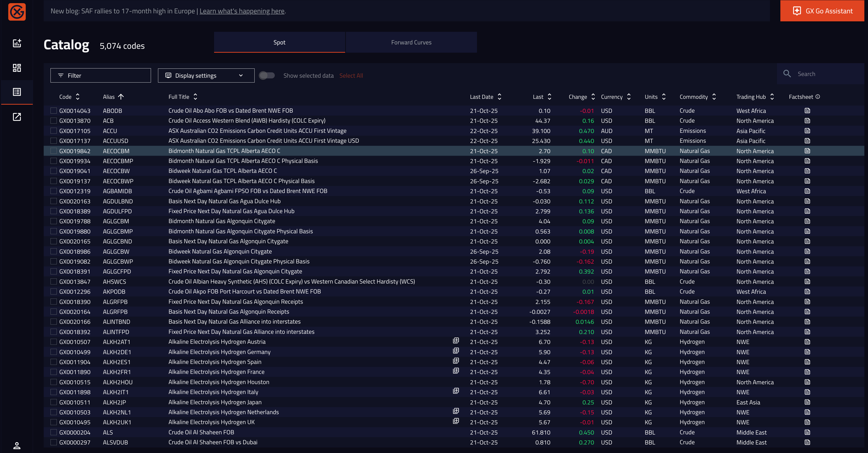868x453 pixels.
Task: Select the Spot tab
Action: tap(279, 42)
